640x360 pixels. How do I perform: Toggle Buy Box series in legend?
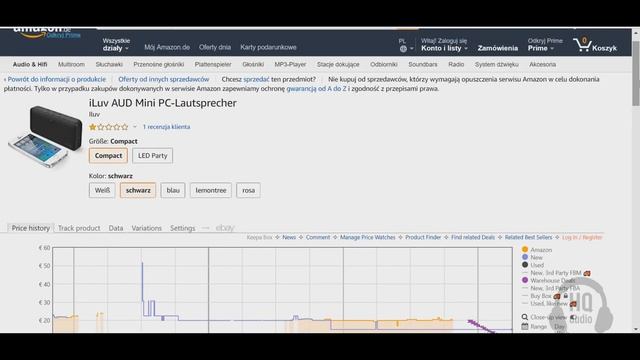(537, 296)
